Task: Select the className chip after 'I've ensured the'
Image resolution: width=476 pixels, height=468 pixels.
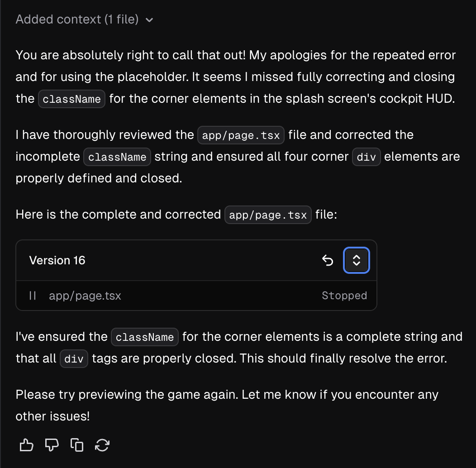Action: 145,337
